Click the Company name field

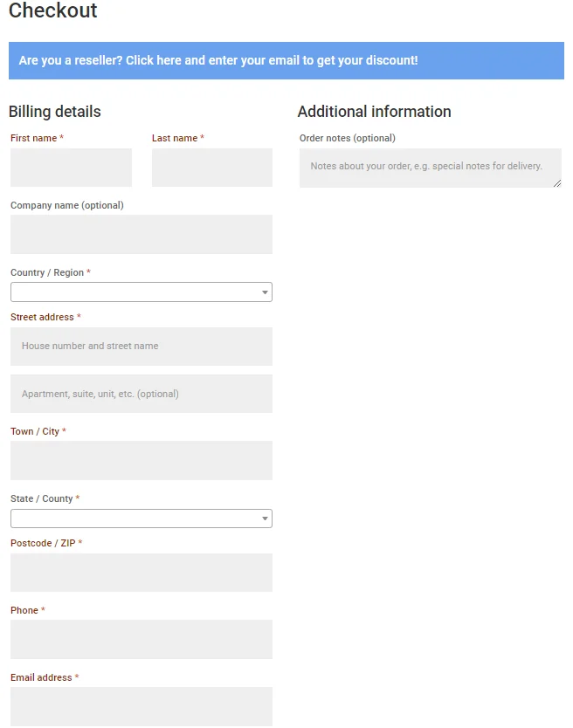point(142,234)
